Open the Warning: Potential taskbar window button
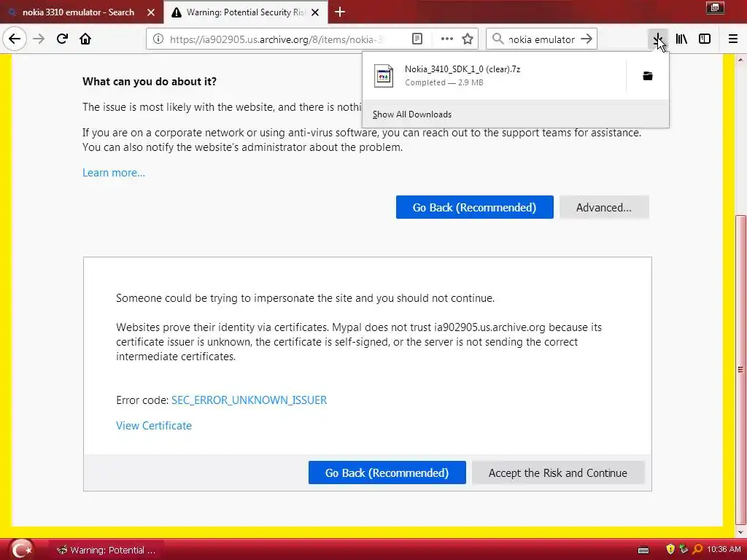 point(107,550)
